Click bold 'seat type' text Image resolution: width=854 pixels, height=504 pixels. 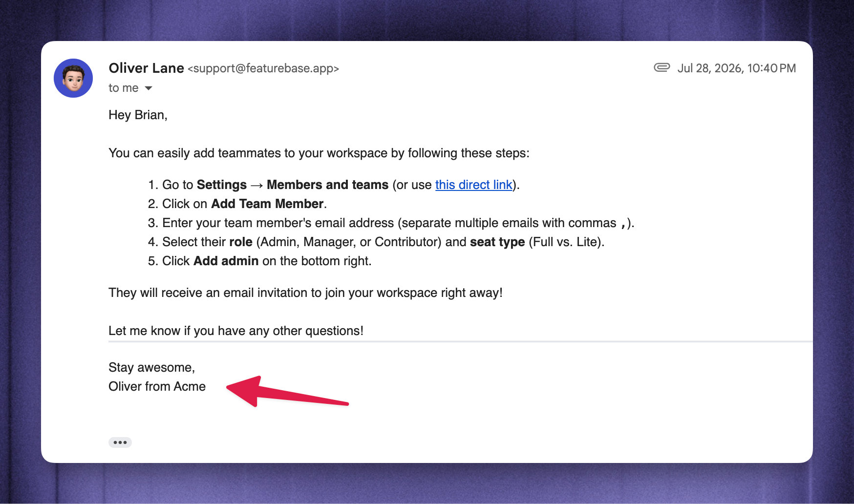[497, 242]
